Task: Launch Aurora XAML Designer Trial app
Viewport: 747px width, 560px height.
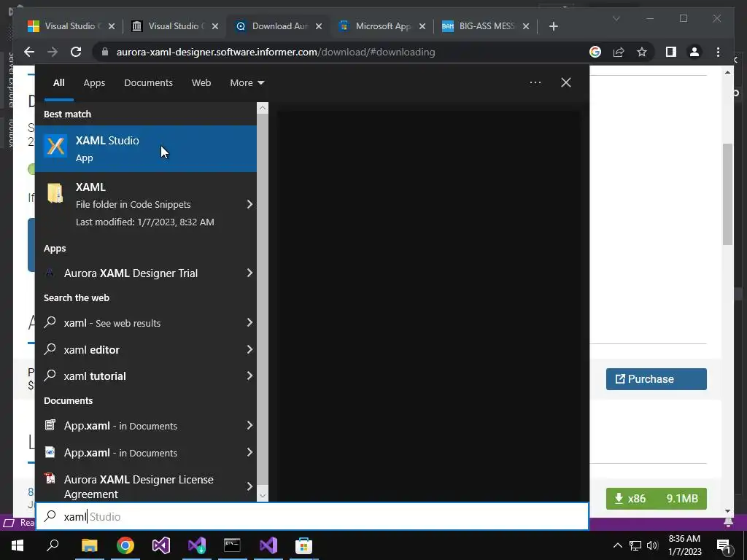Action: tap(131, 273)
